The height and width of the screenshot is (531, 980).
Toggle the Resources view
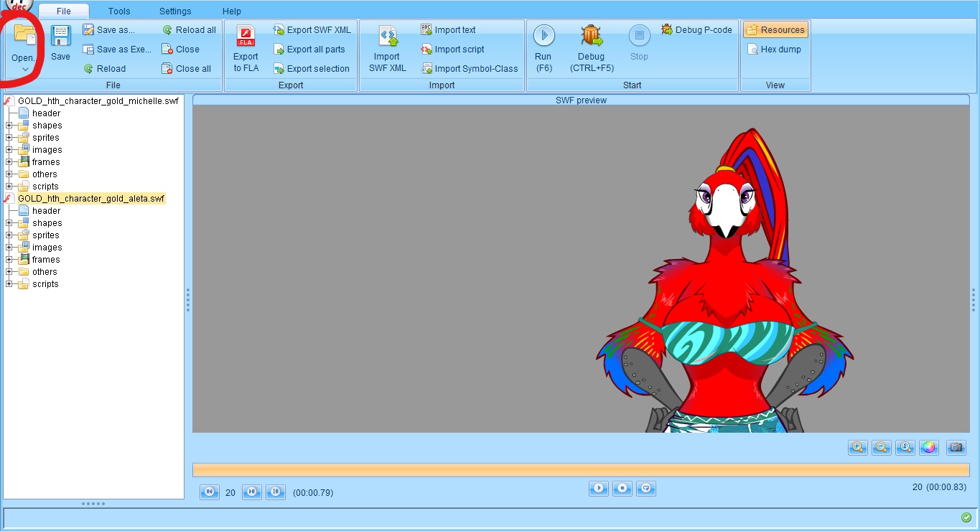(x=775, y=30)
